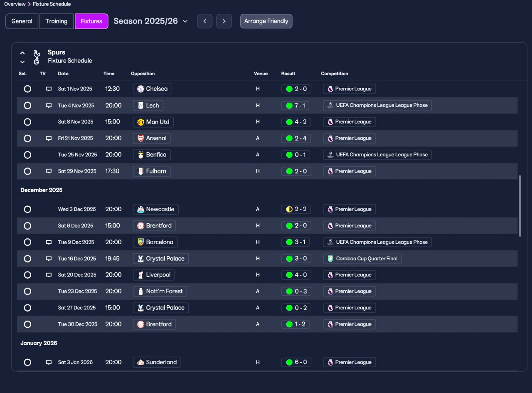Screen dimensions: 532x393
Task: Select the Sunderland fixture radio button
Action: tap(27, 362)
